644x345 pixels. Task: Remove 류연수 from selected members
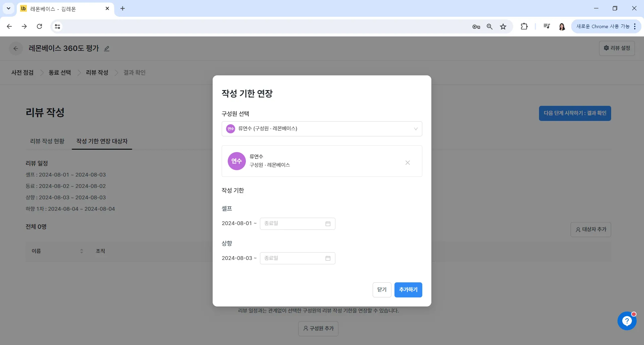[x=408, y=162]
